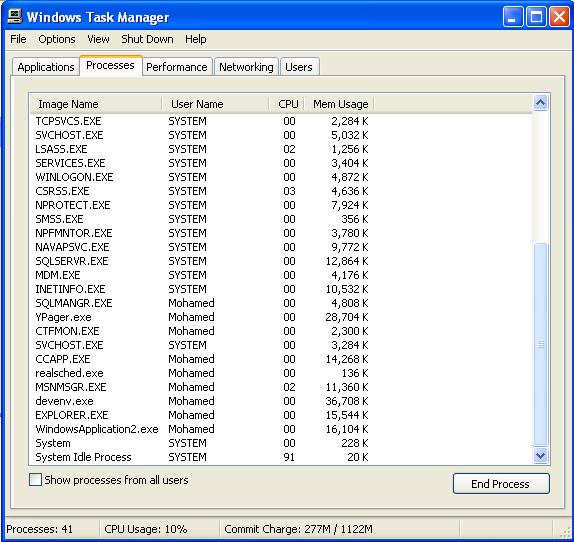Image resolution: width=574 pixels, height=542 pixels.
Task: Minimize the Task Manager window
Action: [513, 16]
